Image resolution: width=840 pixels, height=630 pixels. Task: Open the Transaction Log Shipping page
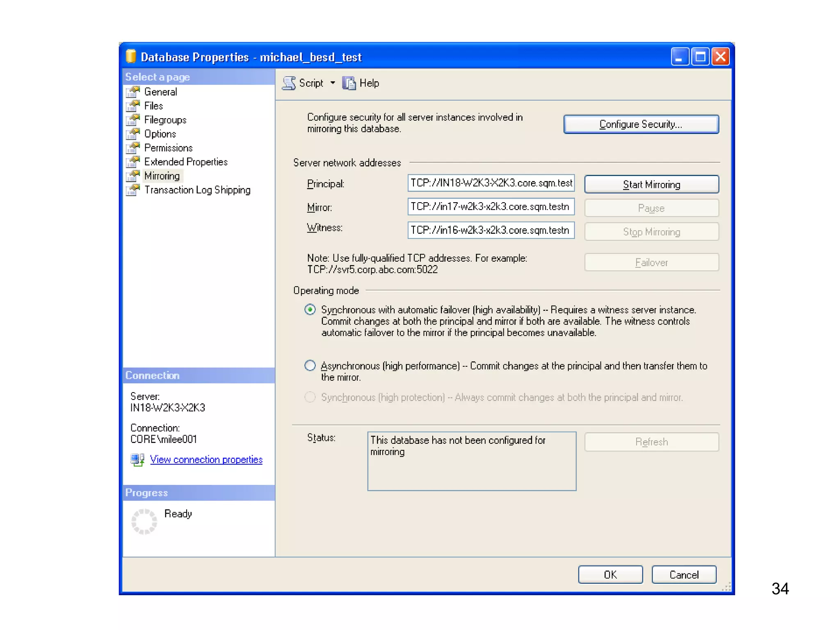(197, 190)
